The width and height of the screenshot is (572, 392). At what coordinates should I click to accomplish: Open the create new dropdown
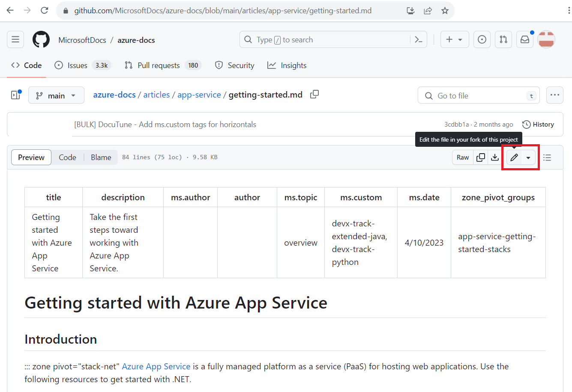click(455, 39)
